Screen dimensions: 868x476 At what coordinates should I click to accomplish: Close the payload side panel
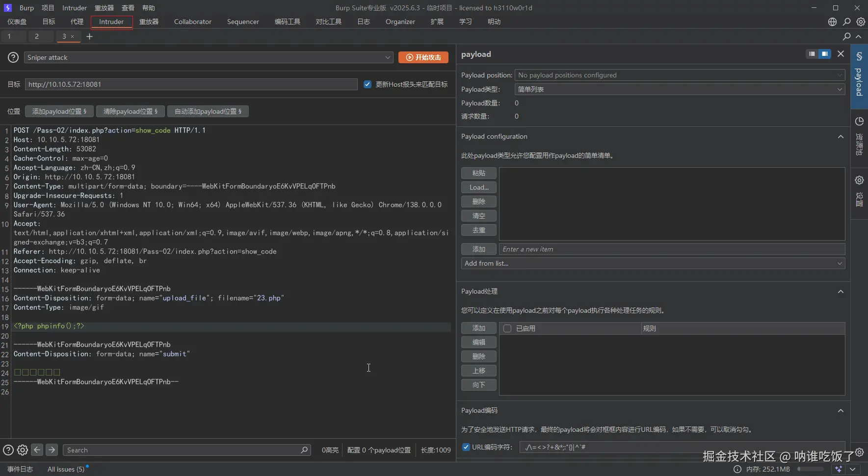coord(841,54)
